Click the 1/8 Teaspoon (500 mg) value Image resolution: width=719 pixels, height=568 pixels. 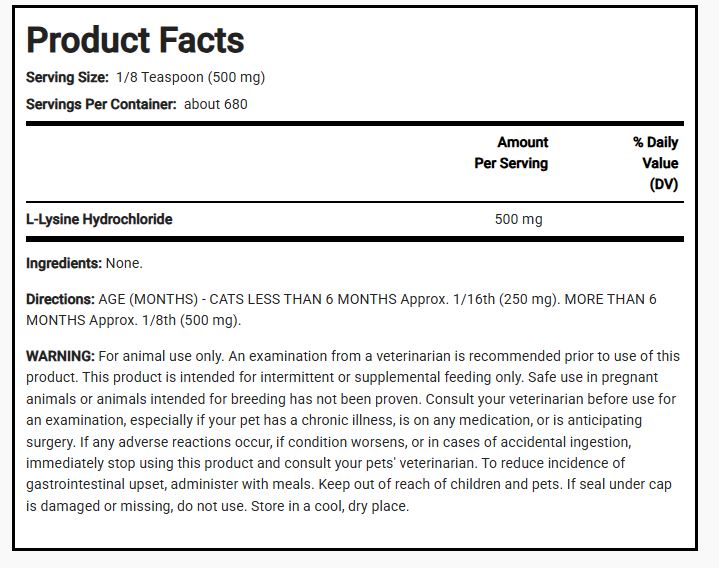[x=190, y=77]
